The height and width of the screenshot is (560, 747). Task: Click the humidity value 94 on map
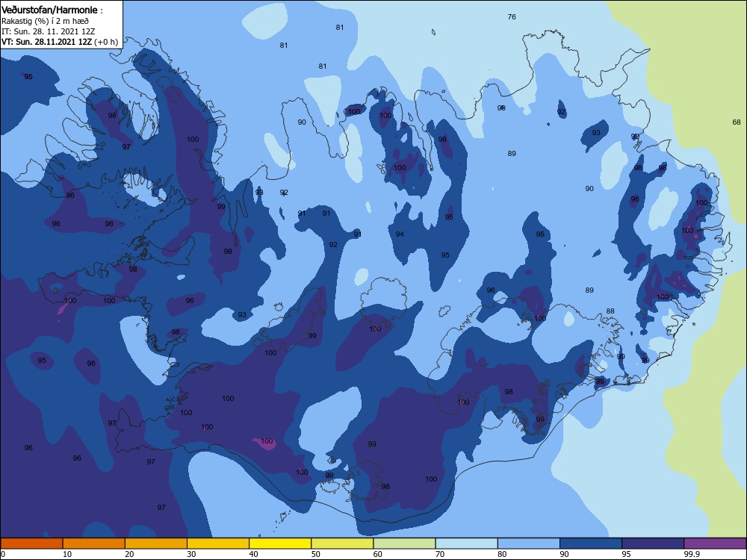[x=400, y=234]
